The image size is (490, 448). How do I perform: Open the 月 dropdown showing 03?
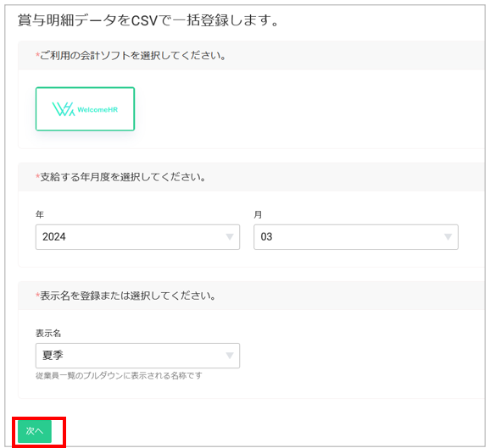tap(356, 237)
